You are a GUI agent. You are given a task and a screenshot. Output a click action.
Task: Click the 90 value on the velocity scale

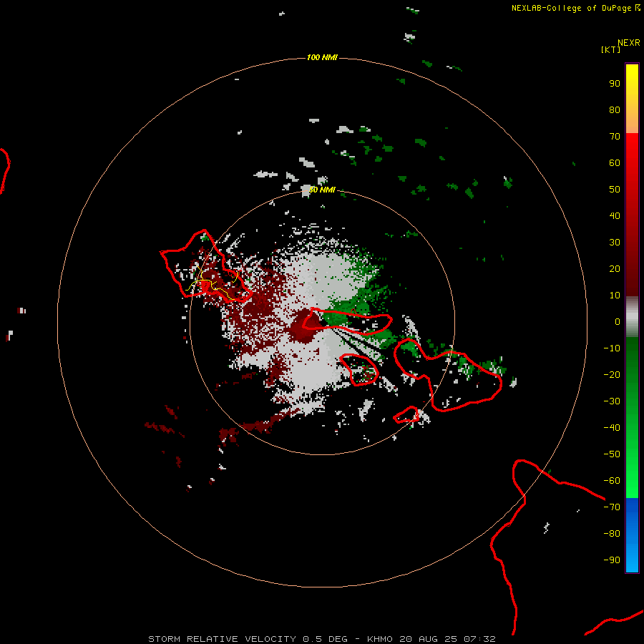point(615,84)
